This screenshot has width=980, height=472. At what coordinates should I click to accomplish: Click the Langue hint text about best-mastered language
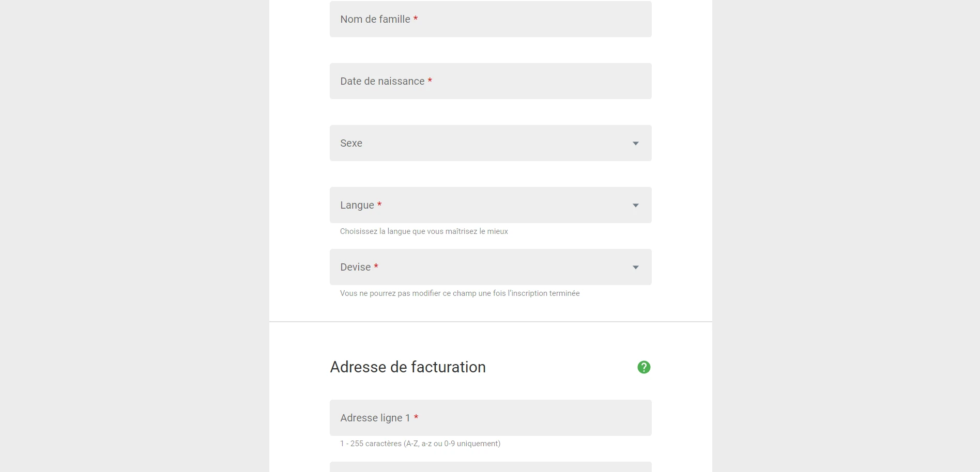coord(424,231)
